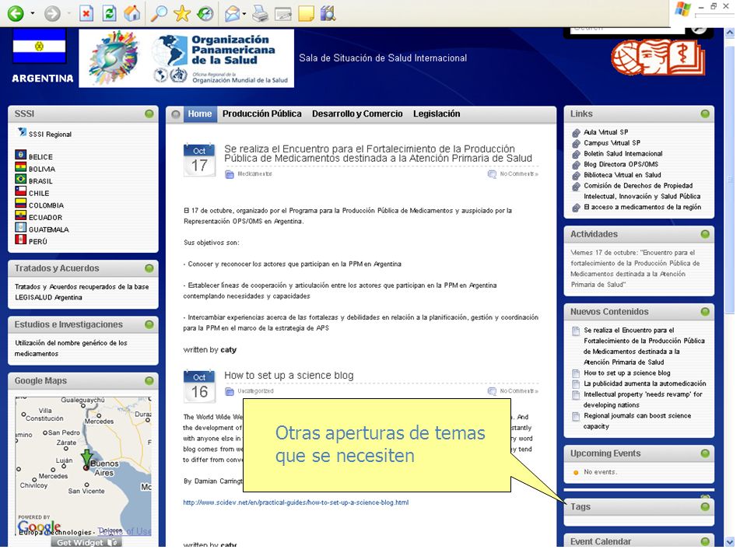Select the Home tab

pyautogui.click(x=200, y=114)
